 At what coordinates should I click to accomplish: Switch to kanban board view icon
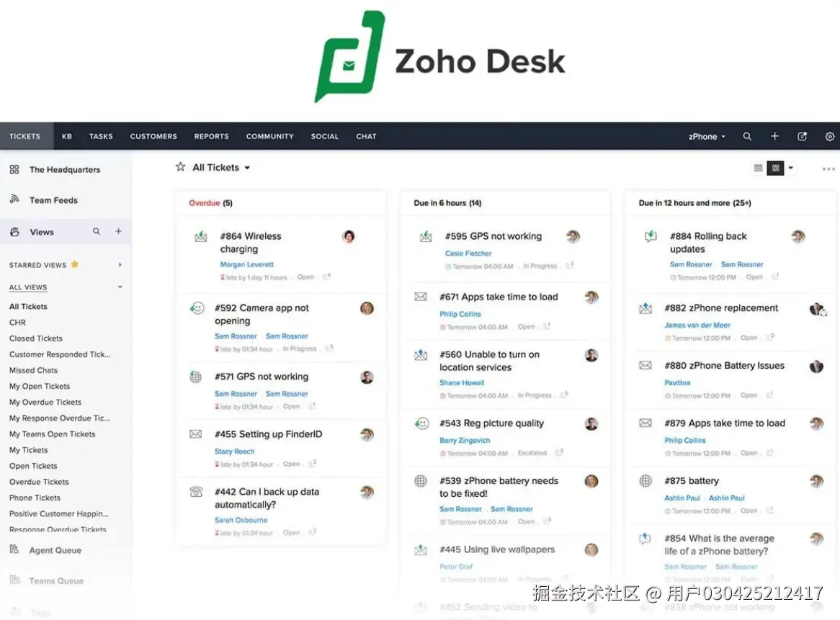point(775,168)
